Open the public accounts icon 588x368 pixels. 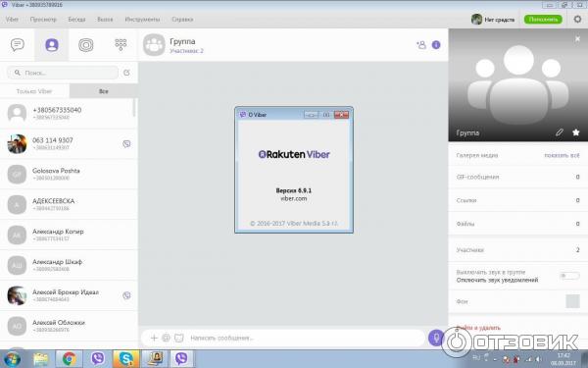86,45
